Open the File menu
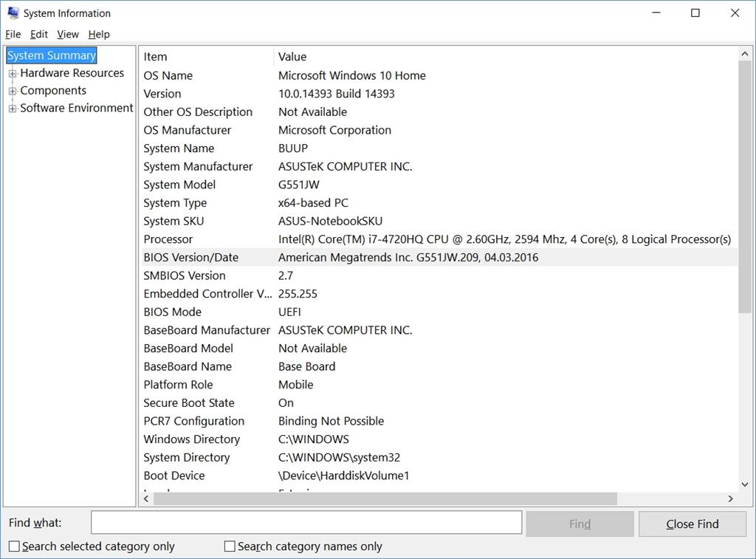 (13, 34)
